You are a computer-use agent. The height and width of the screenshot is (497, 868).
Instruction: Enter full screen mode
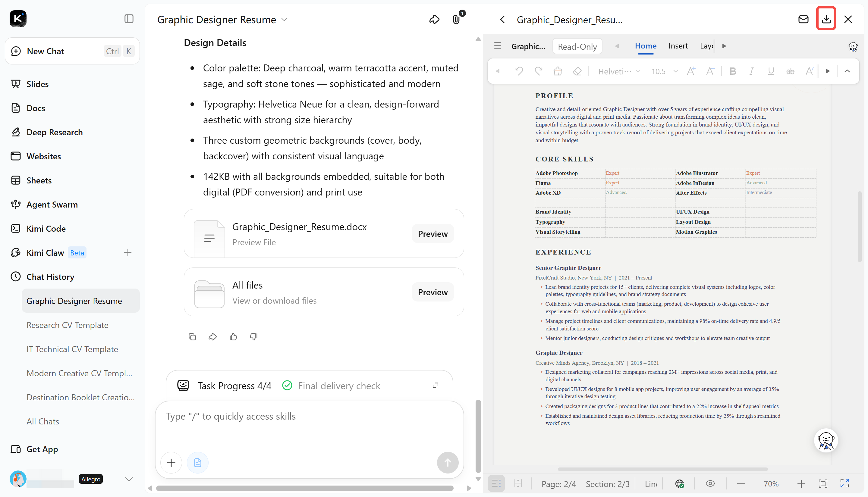(844, 483)
